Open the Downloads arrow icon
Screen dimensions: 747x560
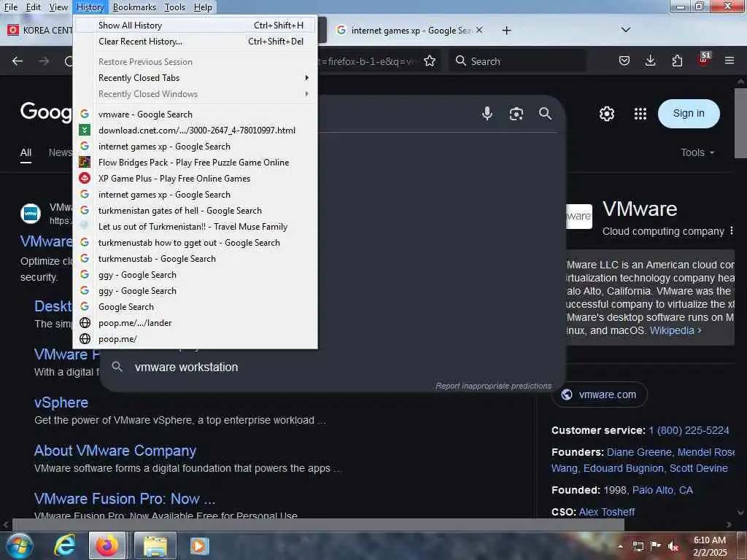[650, 61]
